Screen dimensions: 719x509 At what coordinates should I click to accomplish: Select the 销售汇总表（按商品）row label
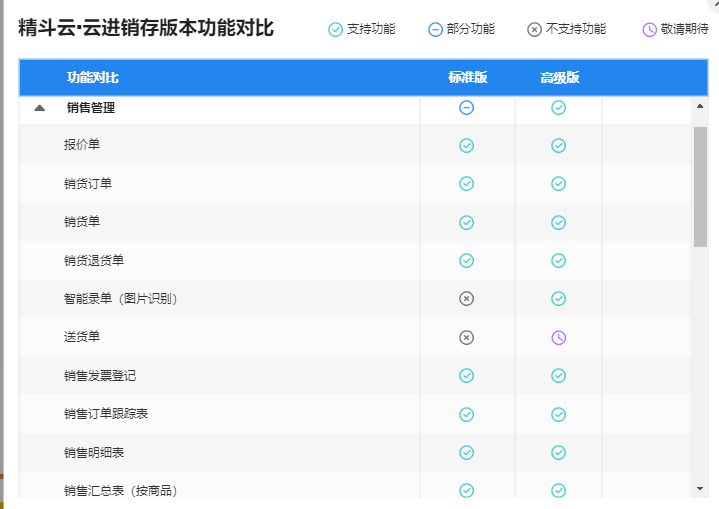click(121, 491)
